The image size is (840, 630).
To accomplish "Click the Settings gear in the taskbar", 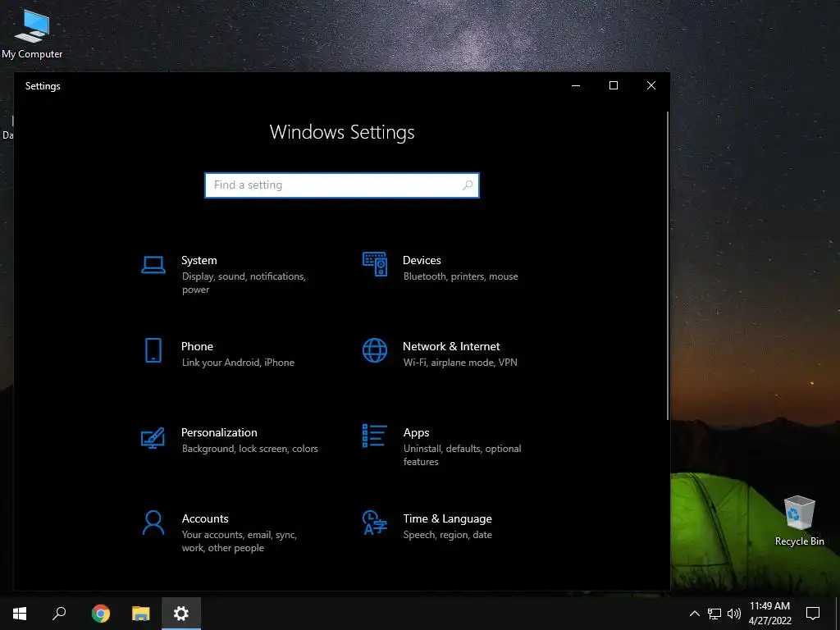I will pos(181,614).
